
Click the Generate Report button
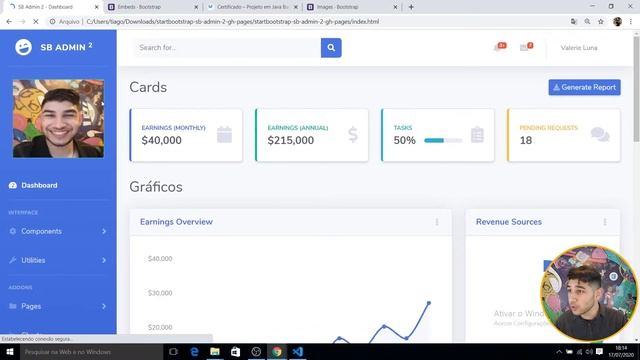(584, 87)
